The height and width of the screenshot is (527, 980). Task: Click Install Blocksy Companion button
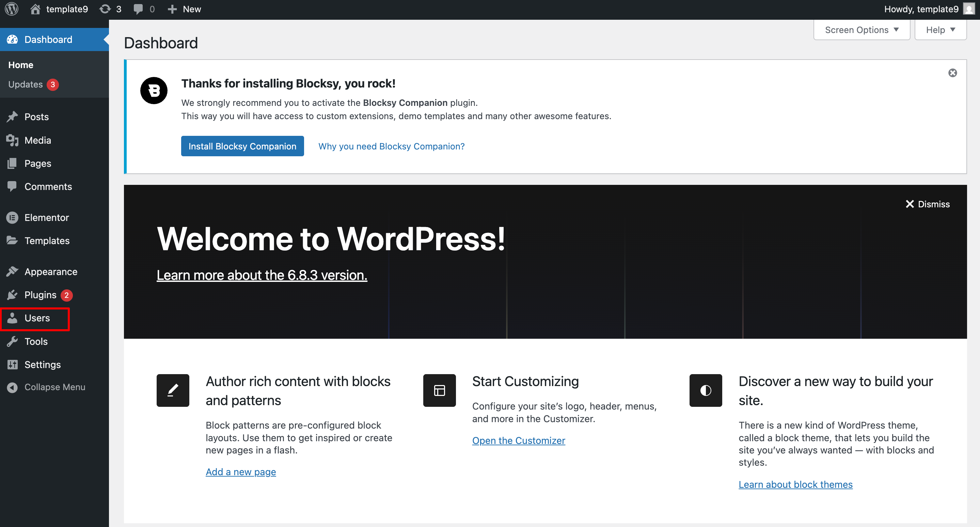(242, 146)
